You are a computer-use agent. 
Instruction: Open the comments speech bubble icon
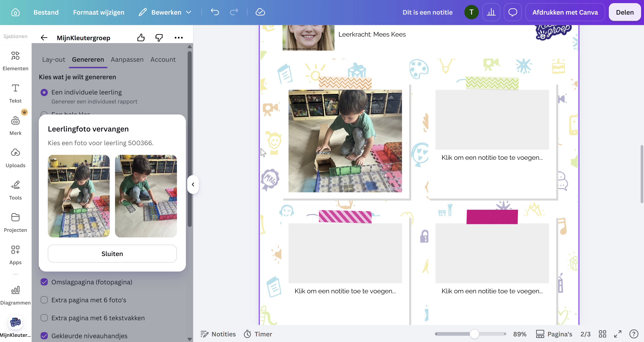[x=513, y=12]
